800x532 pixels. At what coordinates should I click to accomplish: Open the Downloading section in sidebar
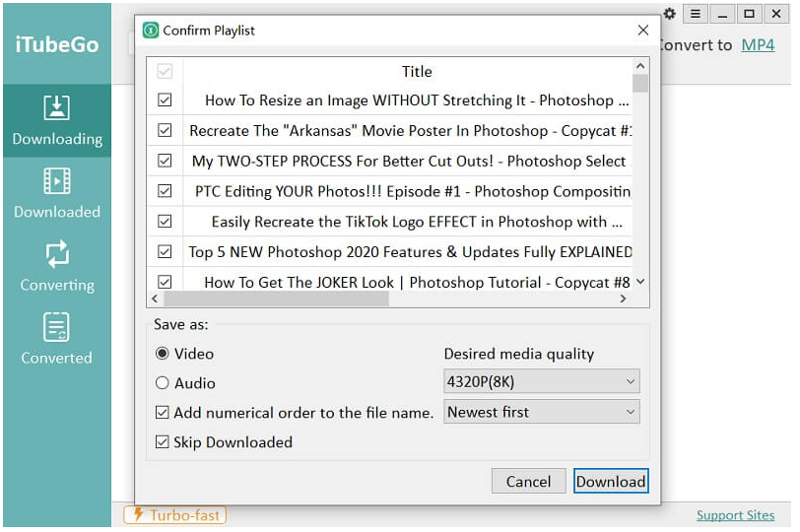click(57, 121)
